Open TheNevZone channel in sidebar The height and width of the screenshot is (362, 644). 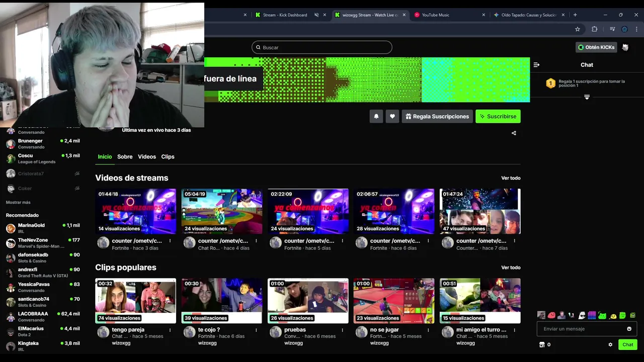(x=43, y=243)
